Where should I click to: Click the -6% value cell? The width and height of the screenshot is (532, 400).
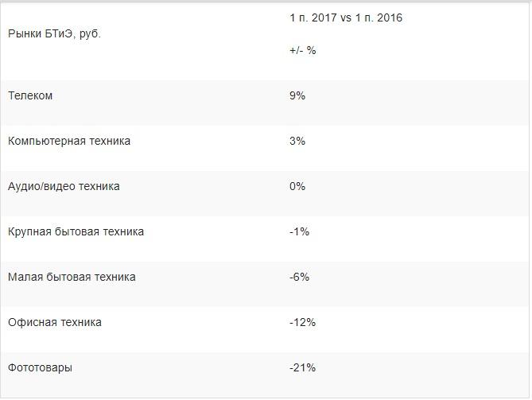click(x=300, y=278)
